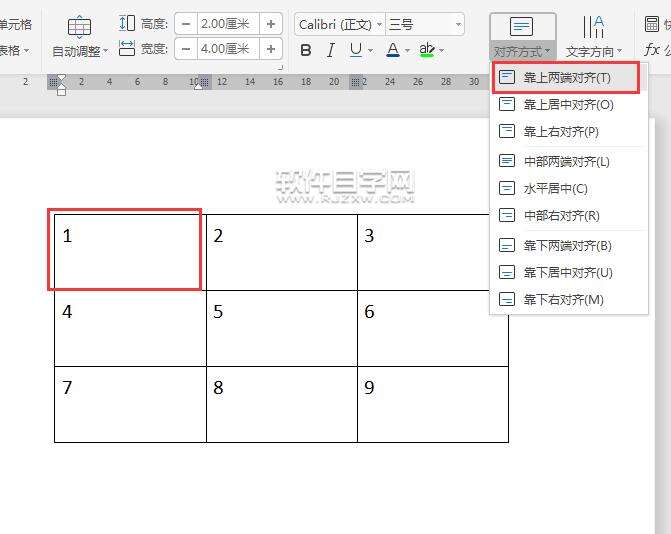Decrease the height with minus button

pos(186,24)
